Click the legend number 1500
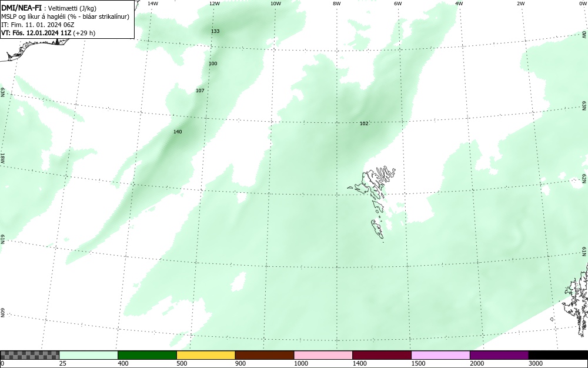This screenshot has width=588, height=368. (418, 363)
